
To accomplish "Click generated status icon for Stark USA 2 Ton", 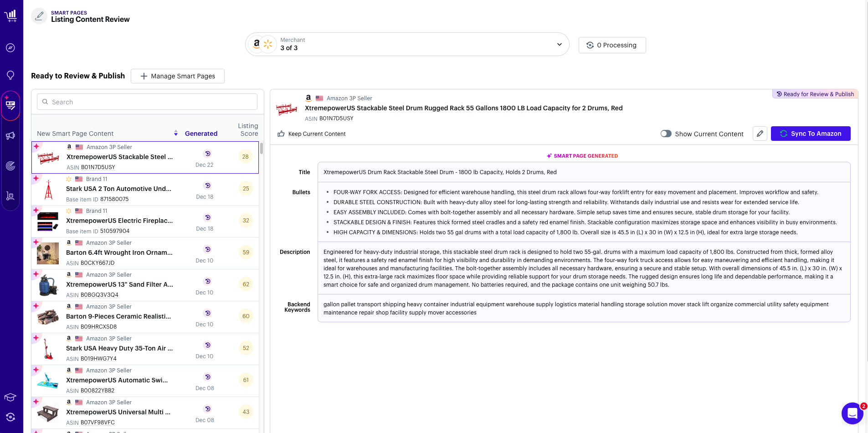I will click(208, 186).
